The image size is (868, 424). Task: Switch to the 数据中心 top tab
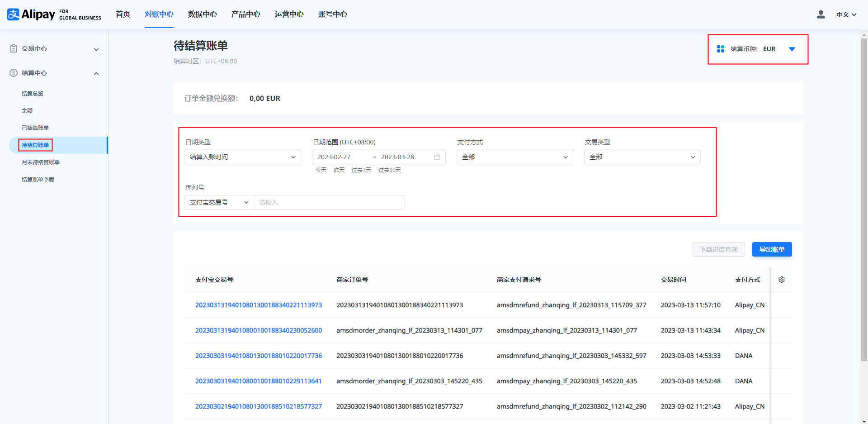pyautogui.click(x=202, y=14)
